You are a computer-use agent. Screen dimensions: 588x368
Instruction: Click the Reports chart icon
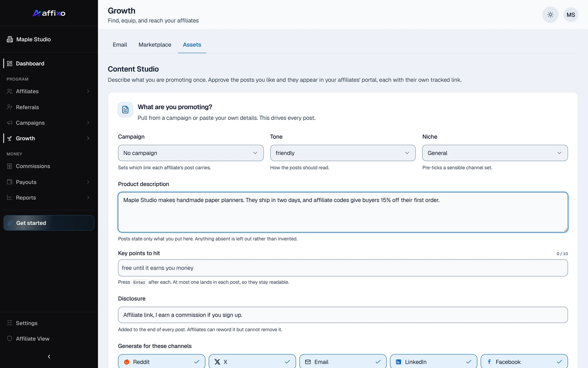[9, 197]
